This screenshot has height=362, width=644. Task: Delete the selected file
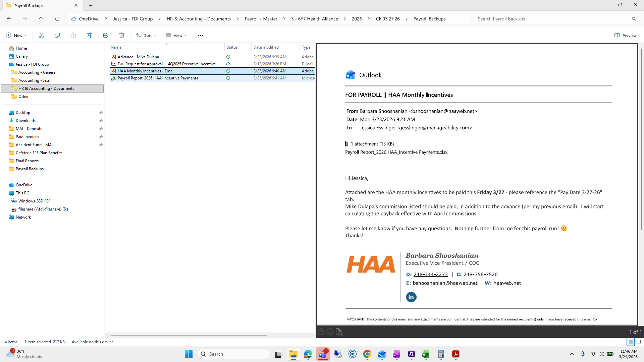122,35
